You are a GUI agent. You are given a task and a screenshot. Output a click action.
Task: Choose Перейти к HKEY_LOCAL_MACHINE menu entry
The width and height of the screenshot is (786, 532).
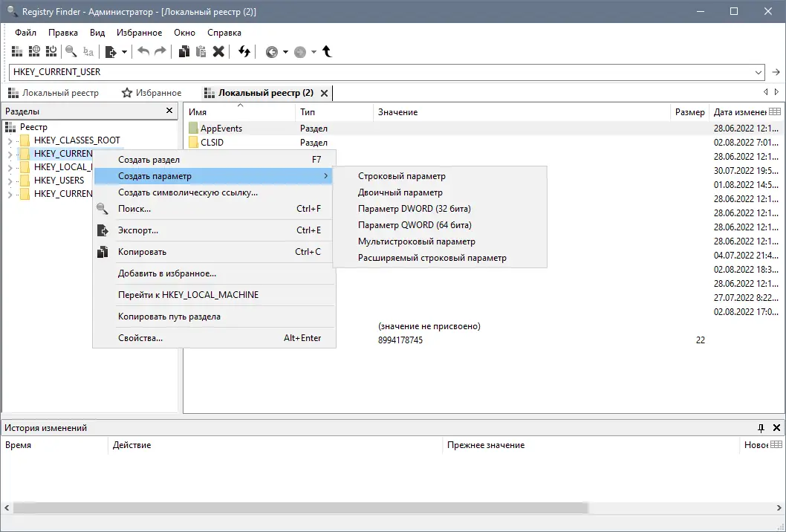[x=214, y=295]
